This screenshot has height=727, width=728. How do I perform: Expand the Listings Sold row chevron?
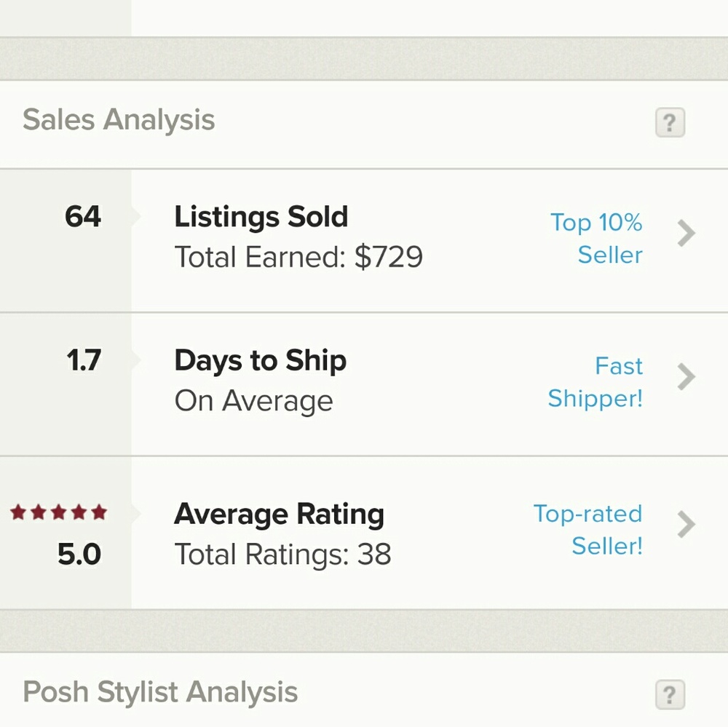(686, 234)
